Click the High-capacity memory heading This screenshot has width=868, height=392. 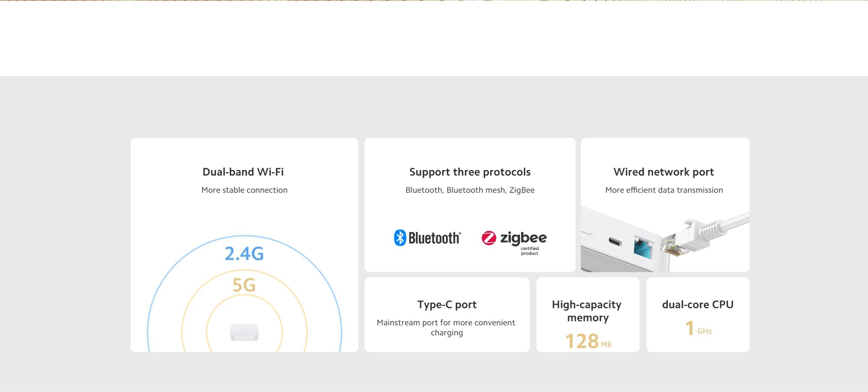tap(587, 311)
